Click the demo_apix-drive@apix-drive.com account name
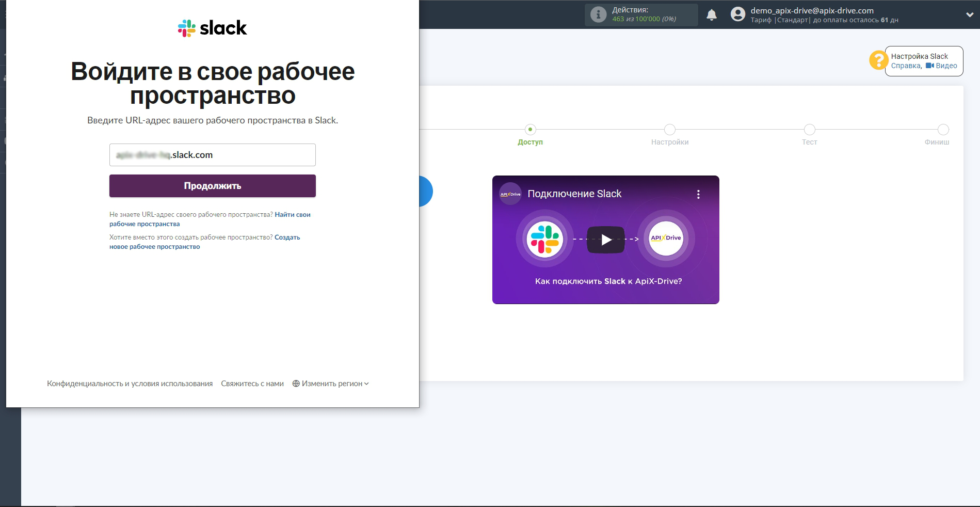 click(x=812, y=10)
